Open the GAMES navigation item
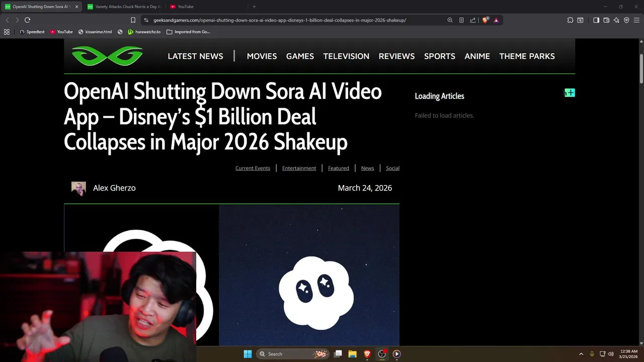644x362 pixels. pyautogui.click(x=300, y=56)
